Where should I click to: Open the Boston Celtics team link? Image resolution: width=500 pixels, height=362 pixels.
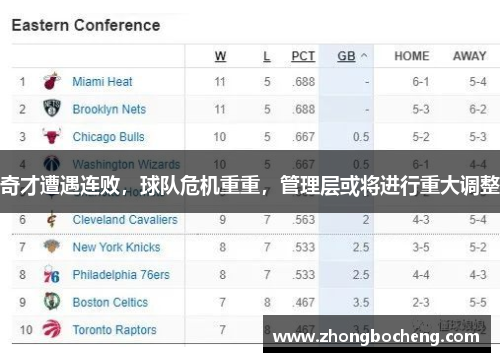[110, 302]
